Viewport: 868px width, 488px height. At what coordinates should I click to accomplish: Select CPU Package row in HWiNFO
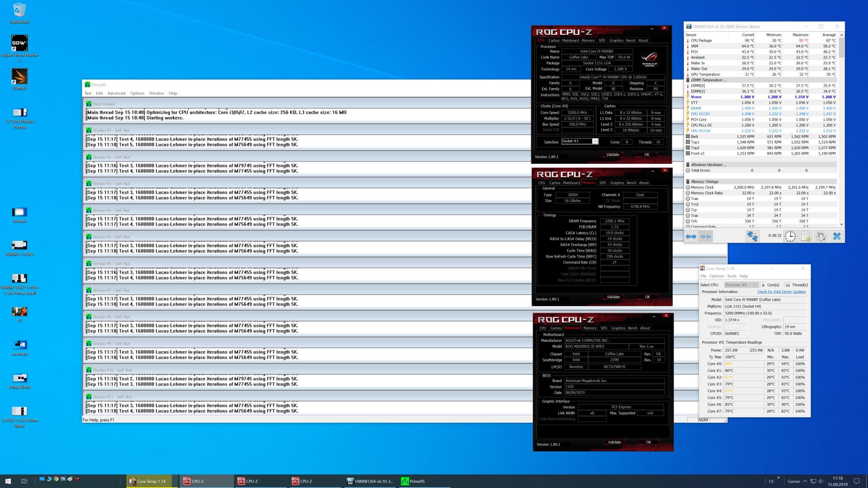pos(761,41)
